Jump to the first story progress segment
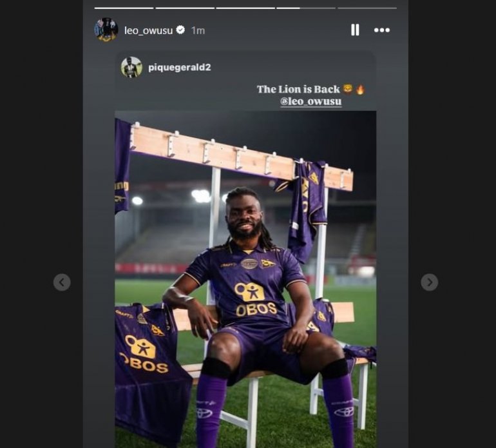The width and height of the screenshot is (496, 448). click(124, 8)
